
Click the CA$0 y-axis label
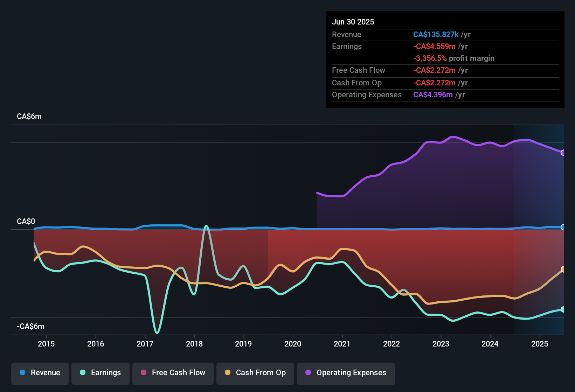click(x=26, y=222)
